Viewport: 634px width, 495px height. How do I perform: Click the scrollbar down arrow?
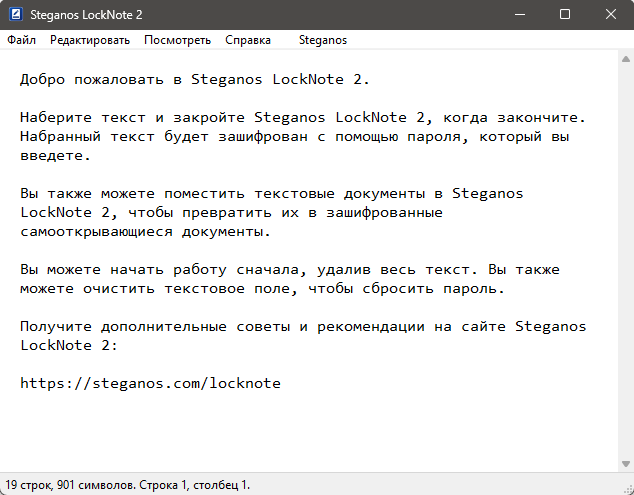626,463
